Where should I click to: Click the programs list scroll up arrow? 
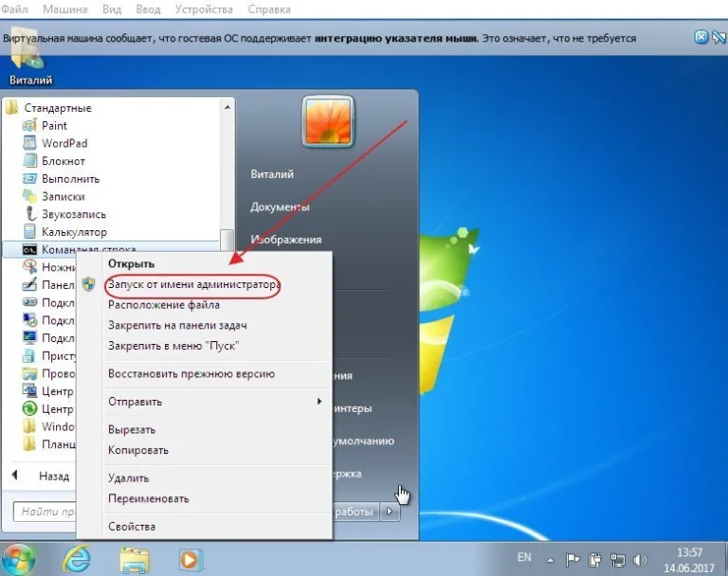227,107
